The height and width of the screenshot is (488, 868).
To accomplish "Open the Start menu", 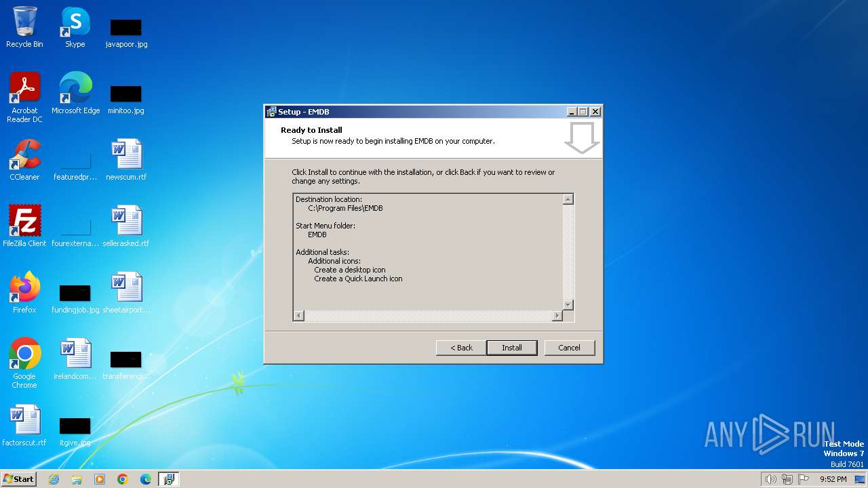I will point(19,479).
